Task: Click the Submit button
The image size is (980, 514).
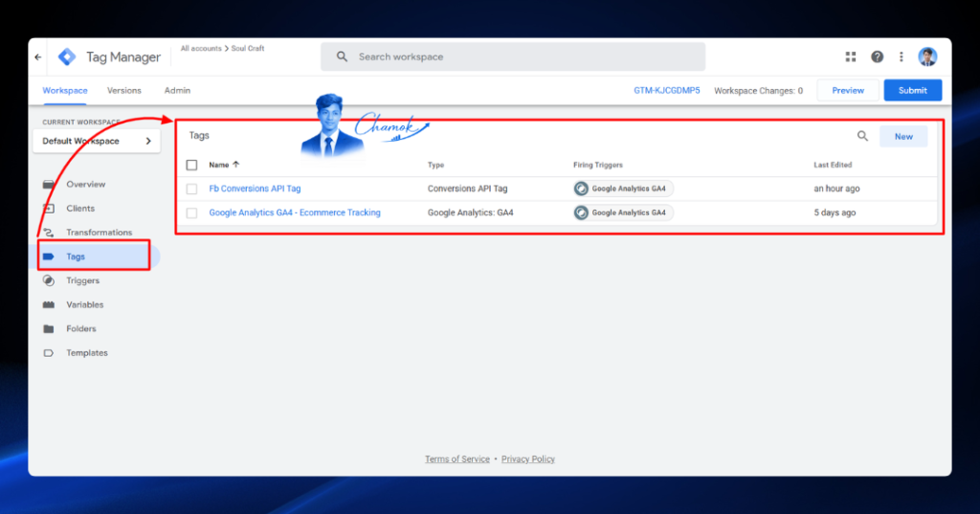Action: tap(912, 91)
